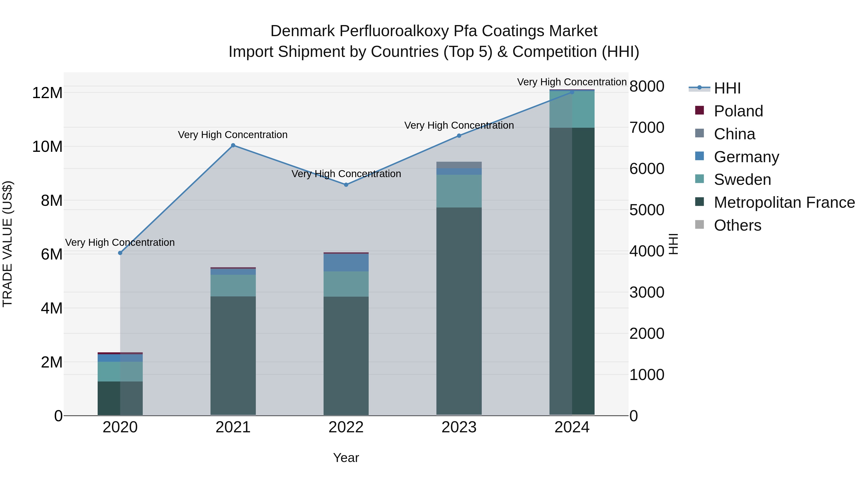Click the 2023 China bar segment
Viewport: 868px width, 488px height.
459,165
